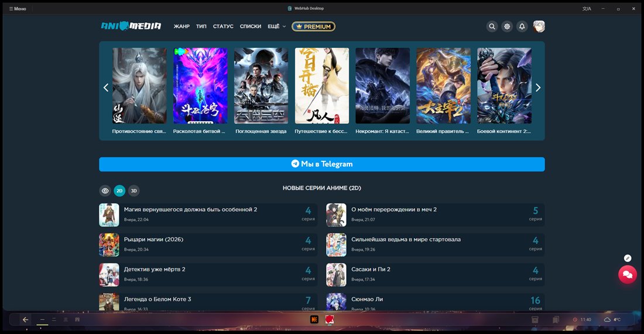The width and height of the screenshot is (644, 334).
Task: Click the PREMIUM button
Action: click(313, 27)
